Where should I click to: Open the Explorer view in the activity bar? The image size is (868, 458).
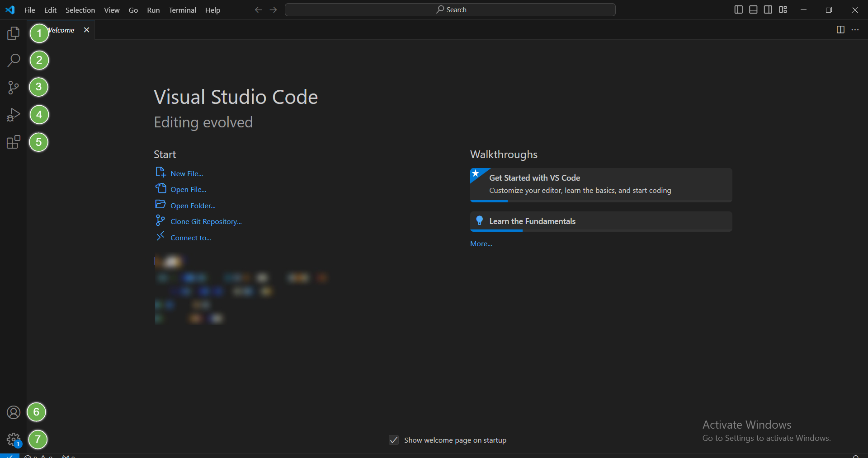point(14,33)
